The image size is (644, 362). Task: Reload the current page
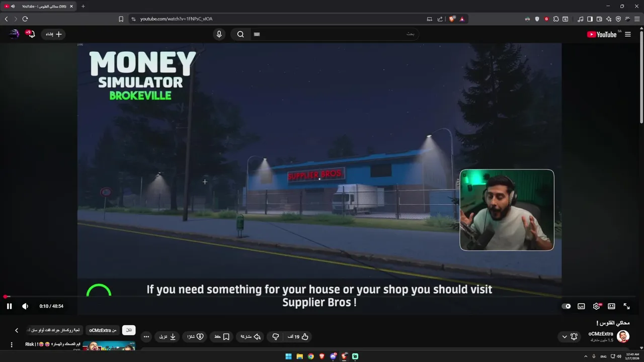click(x=25, y=19)
